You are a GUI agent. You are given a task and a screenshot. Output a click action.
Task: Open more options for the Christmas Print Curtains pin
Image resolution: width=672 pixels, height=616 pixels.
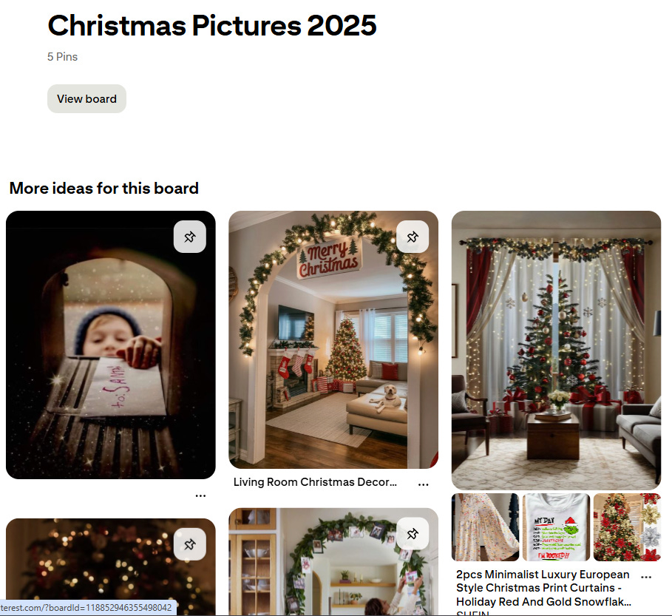pos(646,577)
